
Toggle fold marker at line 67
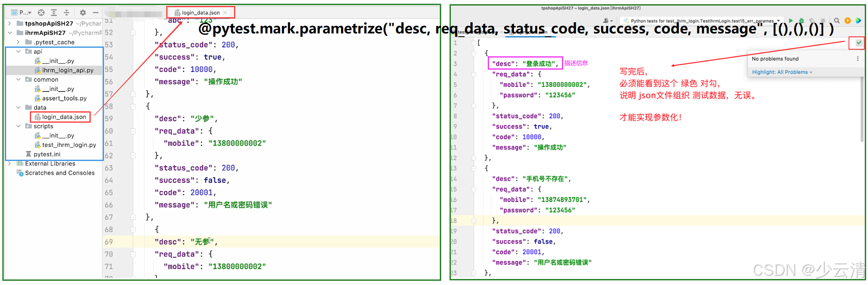(133, 217)
